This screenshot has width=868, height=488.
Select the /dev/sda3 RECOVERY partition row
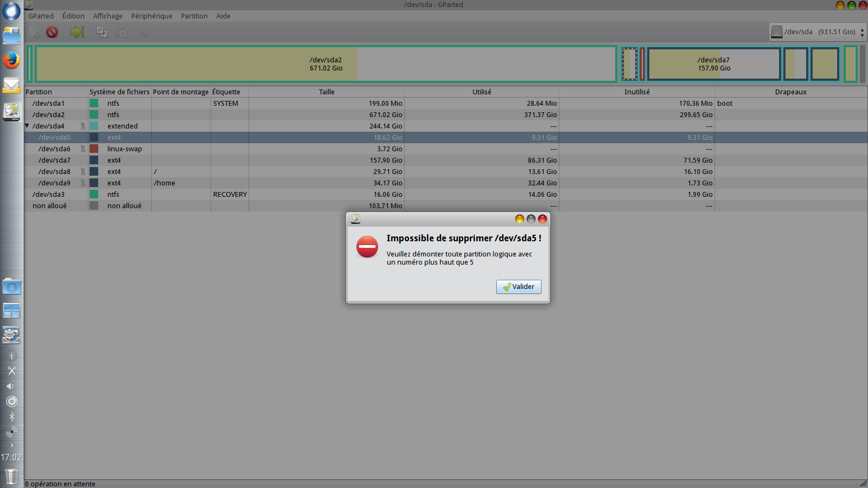(446, 194)
